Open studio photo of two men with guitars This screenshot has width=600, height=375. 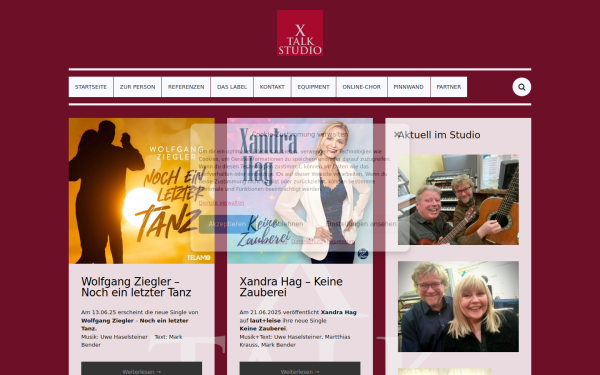(458, 200)
